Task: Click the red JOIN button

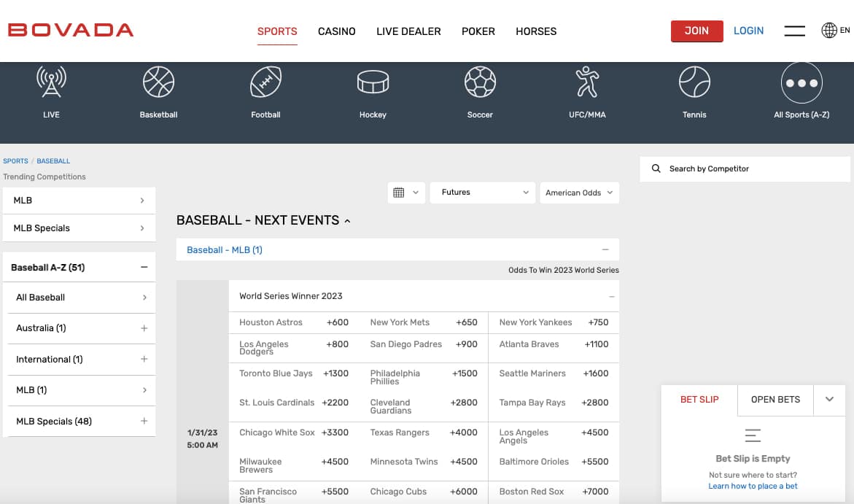Action: (x=696, y=31)
